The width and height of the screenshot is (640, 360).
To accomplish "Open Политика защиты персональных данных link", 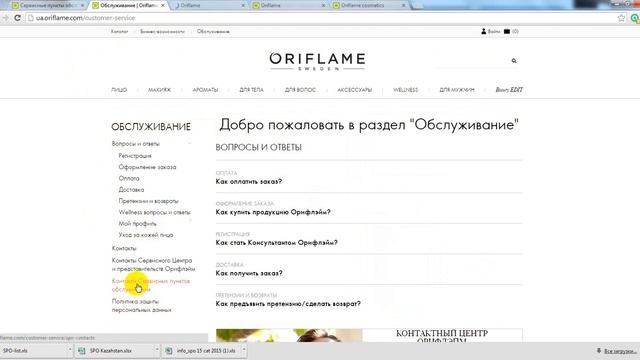I will click(141, 306).
